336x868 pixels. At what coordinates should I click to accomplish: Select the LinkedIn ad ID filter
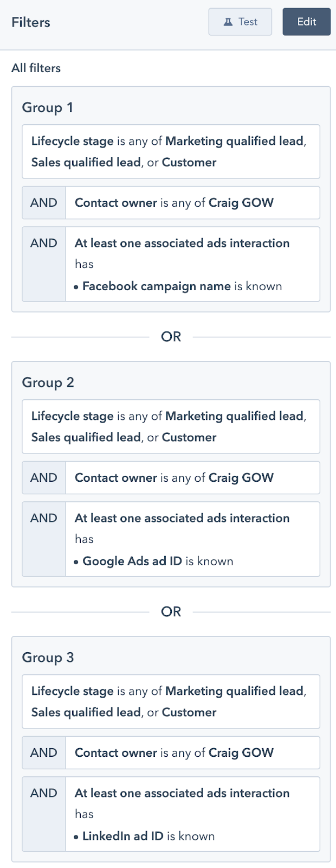[192, 814]
